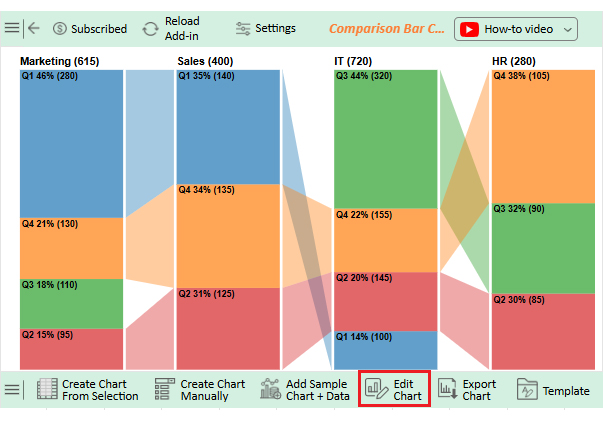Click the back arrow icon
The width and height of the screenshot is (603, 422).
pyautogui.click(x=34, y=28)
